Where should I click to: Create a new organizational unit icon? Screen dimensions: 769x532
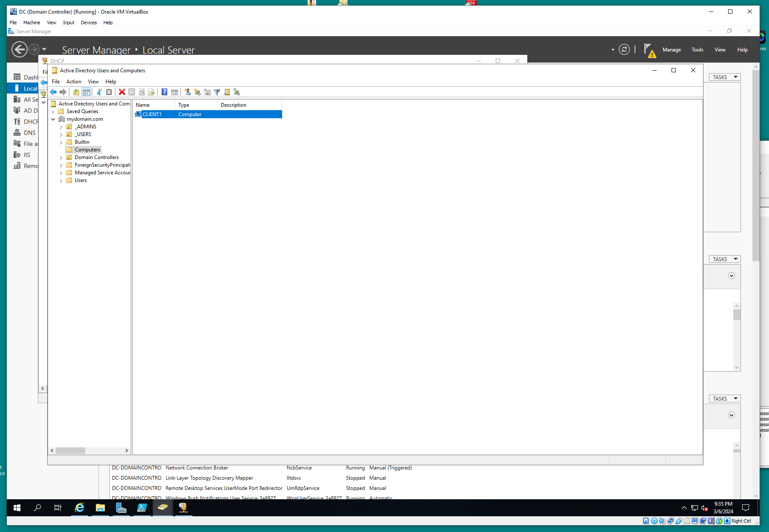tap(207, 92)
